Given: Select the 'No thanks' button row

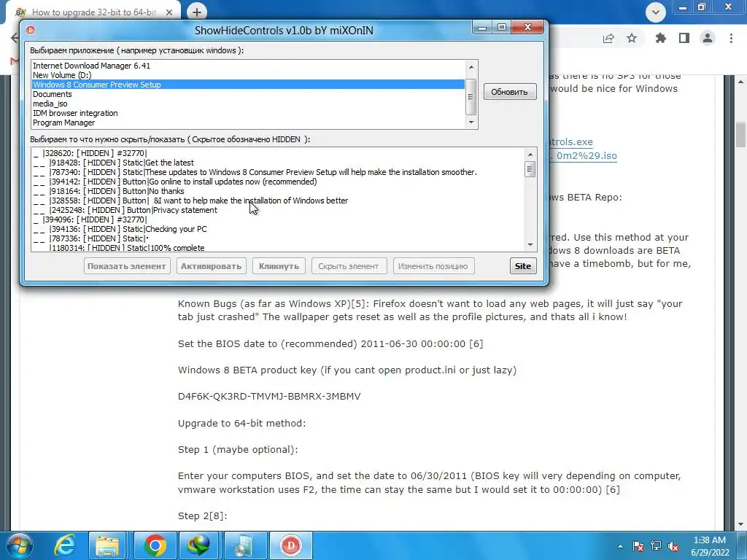Looking at the screenshot, I should click(278, 192).
